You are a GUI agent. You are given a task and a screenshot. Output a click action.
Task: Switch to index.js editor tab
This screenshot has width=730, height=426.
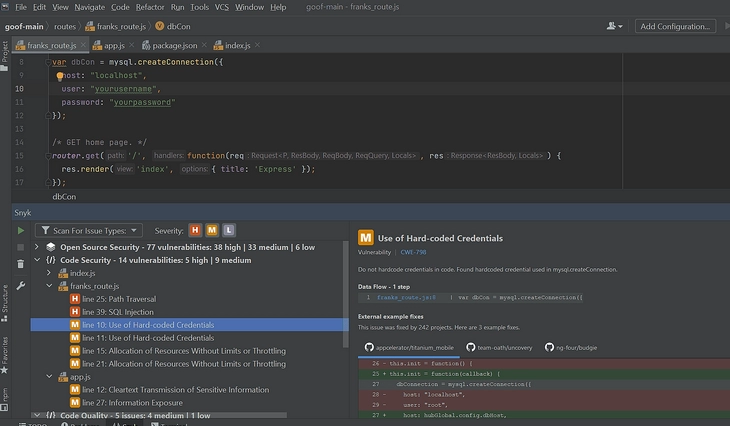tap(237, 45)
